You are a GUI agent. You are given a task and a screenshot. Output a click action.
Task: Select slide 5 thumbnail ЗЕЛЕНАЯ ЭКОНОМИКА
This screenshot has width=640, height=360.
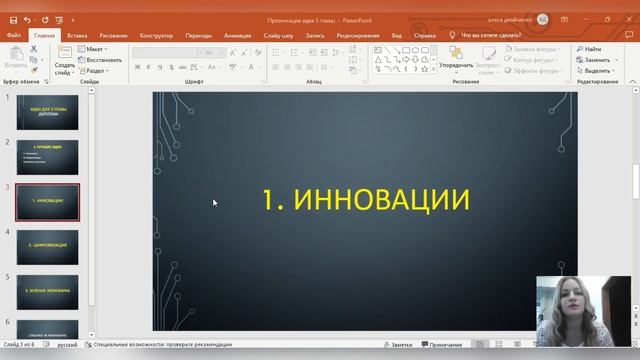tap(47, 292)
